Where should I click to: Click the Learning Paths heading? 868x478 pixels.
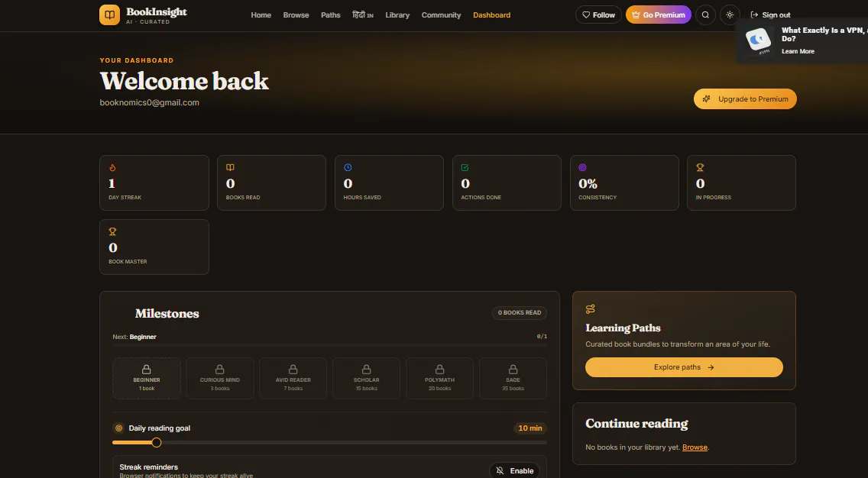tap(623, 328)
